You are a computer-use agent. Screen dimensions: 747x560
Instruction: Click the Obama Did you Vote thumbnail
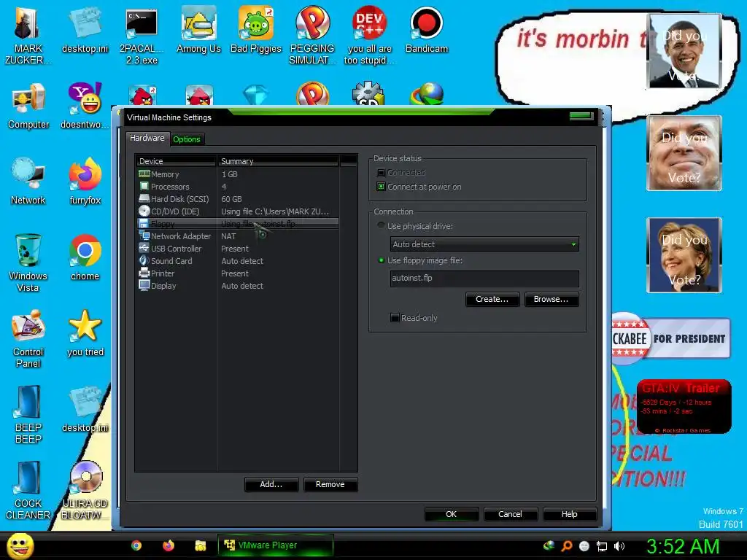click(x=684, y=52)
